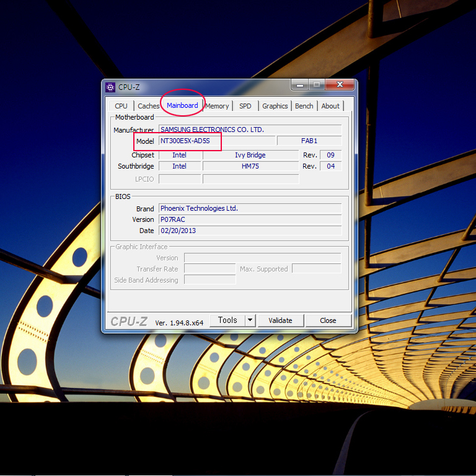The height and width of the screenshot is (476, 476).
Task: Click the Side Band Addressing field
Action: [209, 280]
